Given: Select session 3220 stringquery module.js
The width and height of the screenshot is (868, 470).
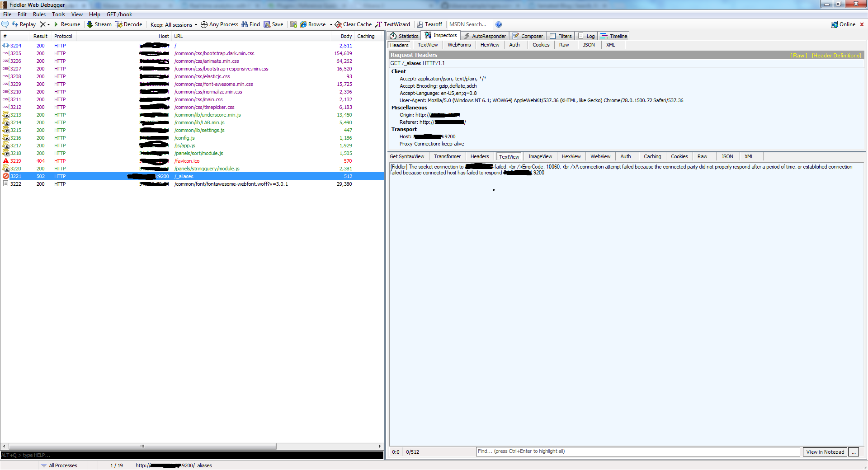Looking at the screenshot, I should click(x=192, y=169).
